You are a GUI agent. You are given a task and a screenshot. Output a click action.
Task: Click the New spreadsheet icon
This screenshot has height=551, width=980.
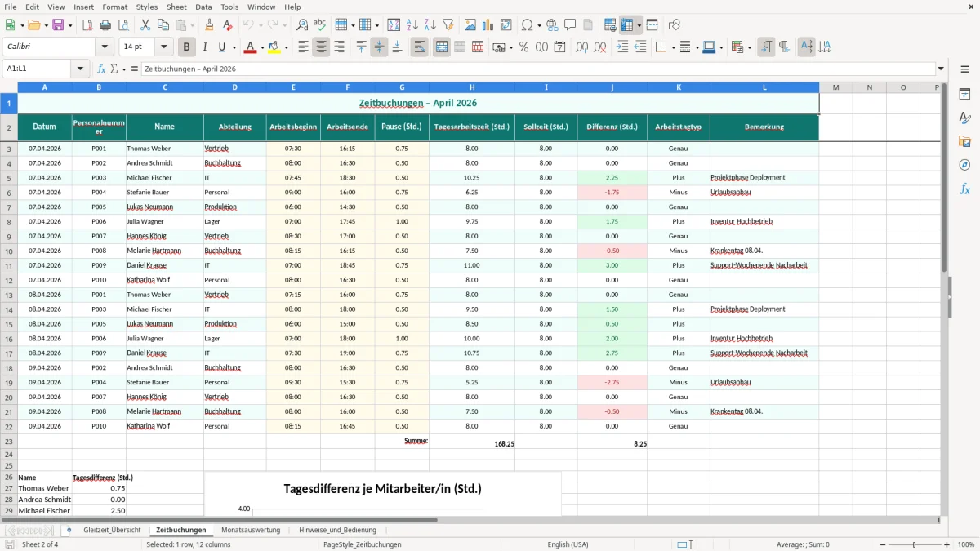[x=10, y=25]
